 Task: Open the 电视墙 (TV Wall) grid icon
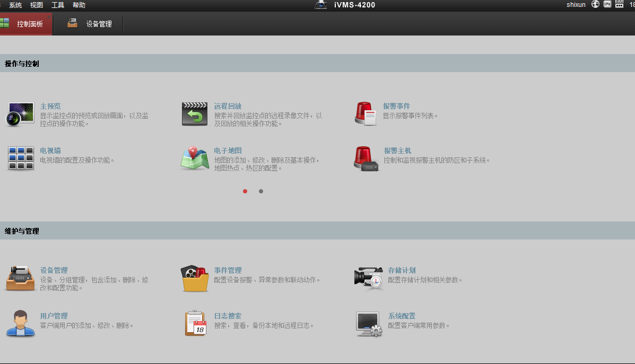click(21, 158)
